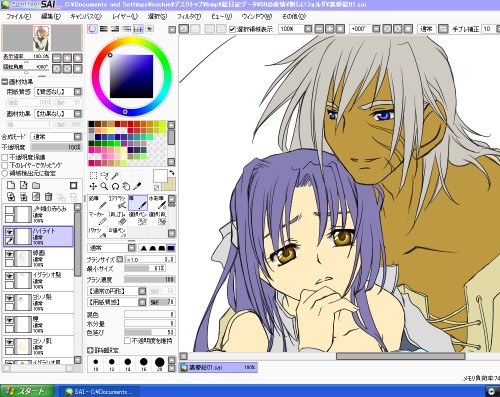Create a new layer folder
This screenshot has height=397, width=500.
coord(36,185)
